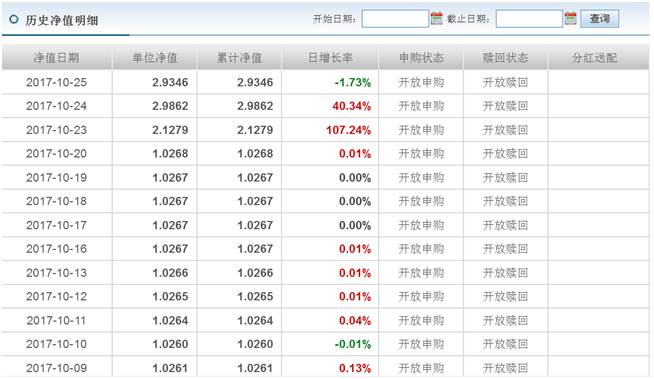Select the date 2017-10-25

56,82
